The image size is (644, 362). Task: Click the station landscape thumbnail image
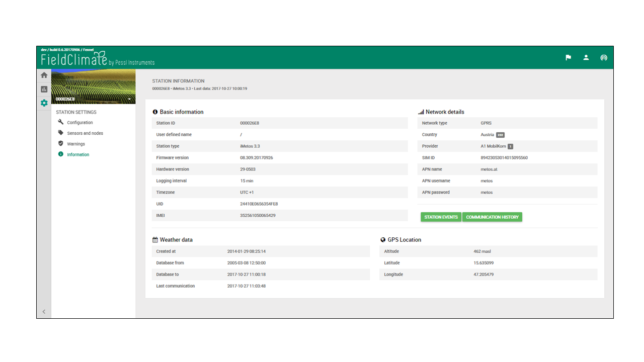pyautogui.click(x=94, y=86)
